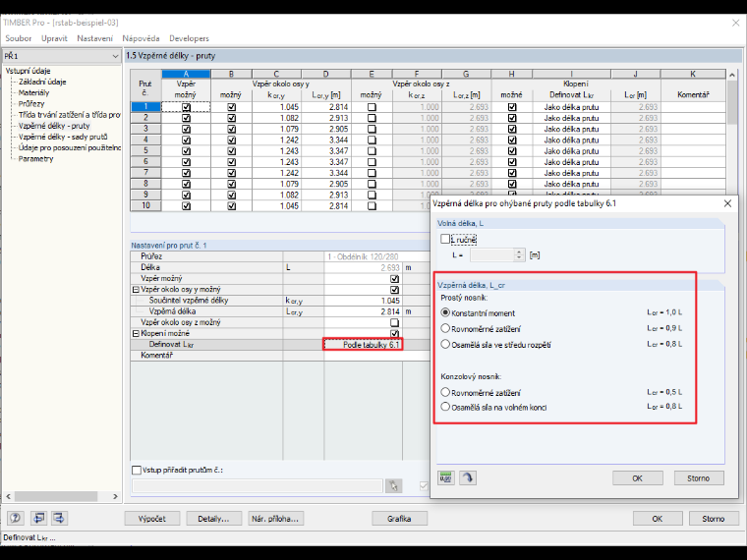This screenshot has width=747, height=560.
Task: Click the Výpočet button
Action: click(x=152, y=519)
